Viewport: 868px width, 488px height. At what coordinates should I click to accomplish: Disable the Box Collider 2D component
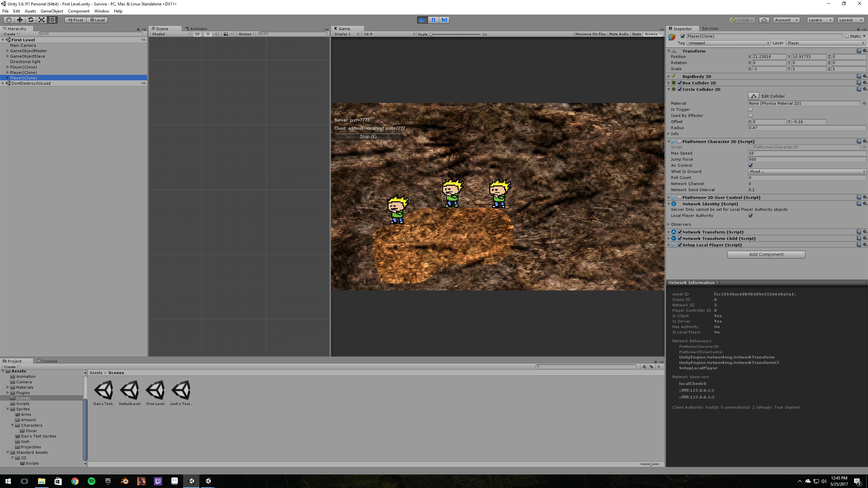click(680, 83)
